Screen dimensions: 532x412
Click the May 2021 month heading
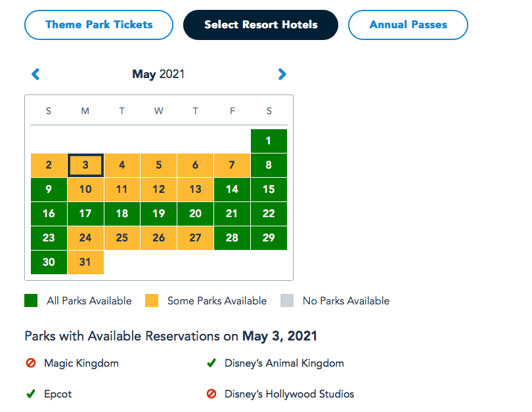(158, 74)
